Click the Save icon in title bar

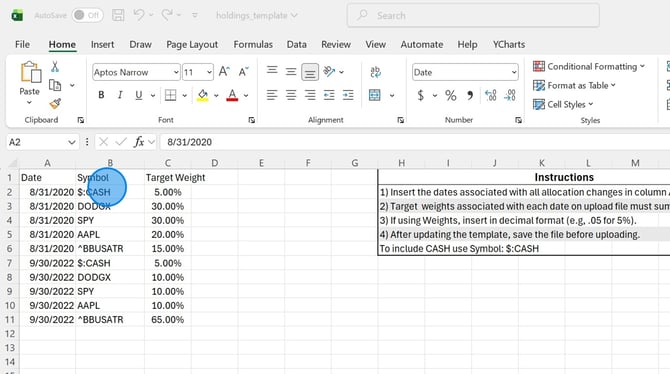coord(118,15)
